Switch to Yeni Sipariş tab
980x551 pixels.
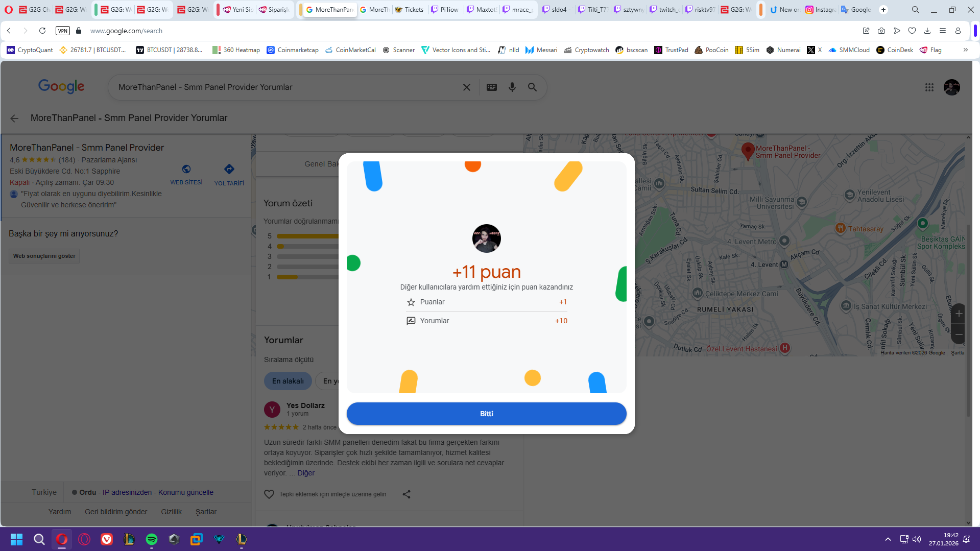click(x=238, y=10)
